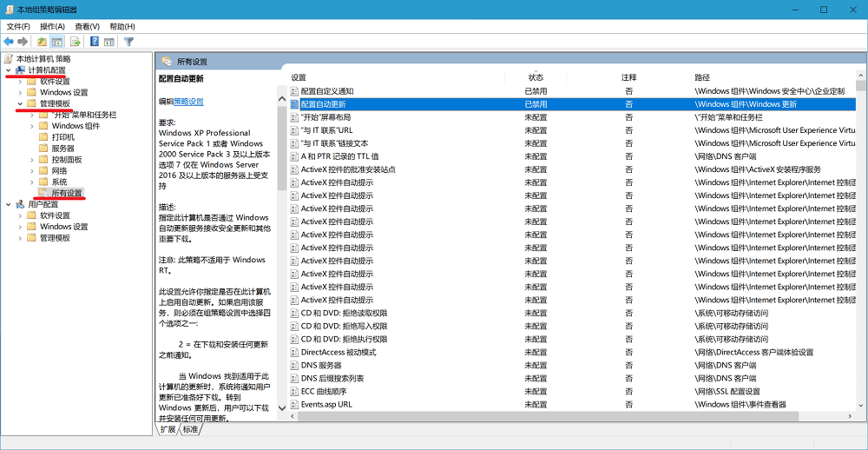Select the CD 和 DVD: 拒绝执行权限 row
This screenshot has height=450, width=868.
pyautogui.click(x=572, y=339)
